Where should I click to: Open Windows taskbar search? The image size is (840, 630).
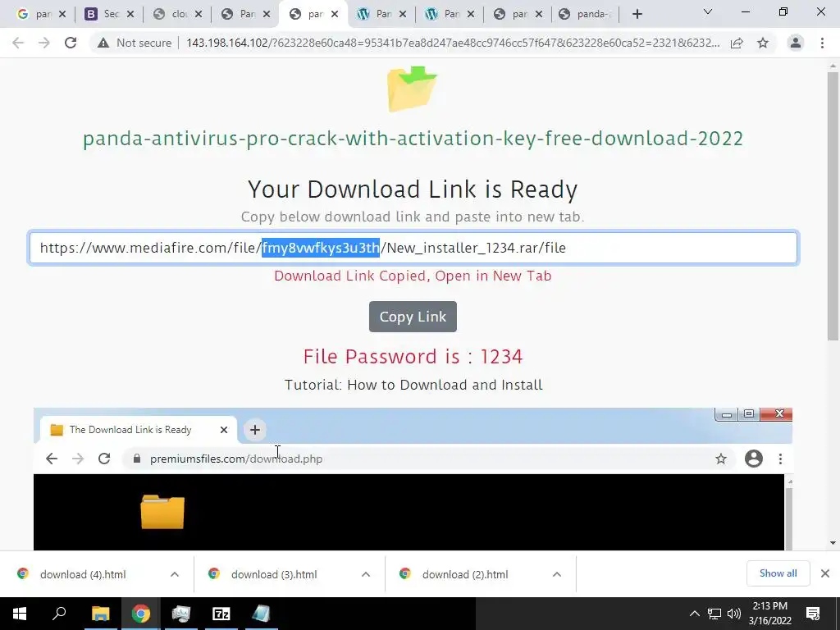(59, 614)
